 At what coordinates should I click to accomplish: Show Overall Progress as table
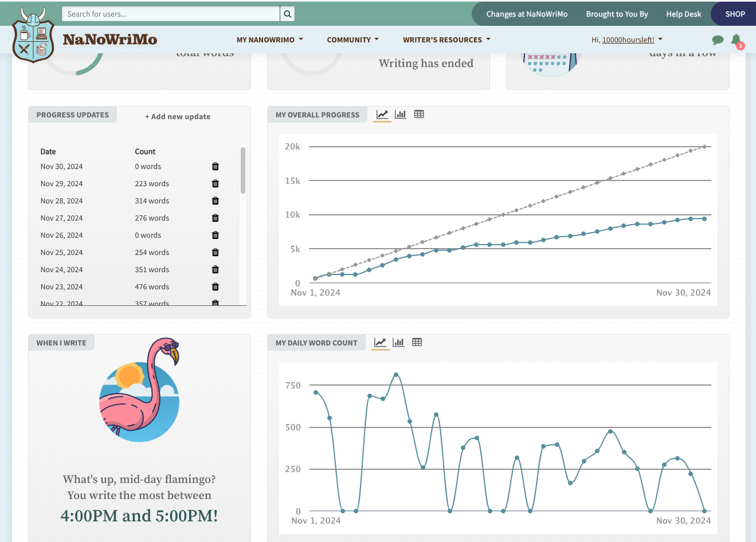[x=419, y=115]
